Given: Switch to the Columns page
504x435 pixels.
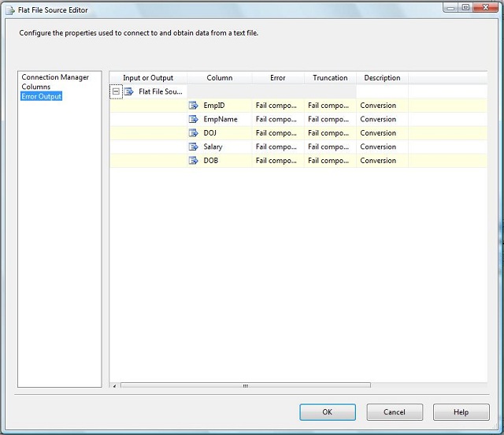Looking at the screenshot, I should (x=35, y=87).
